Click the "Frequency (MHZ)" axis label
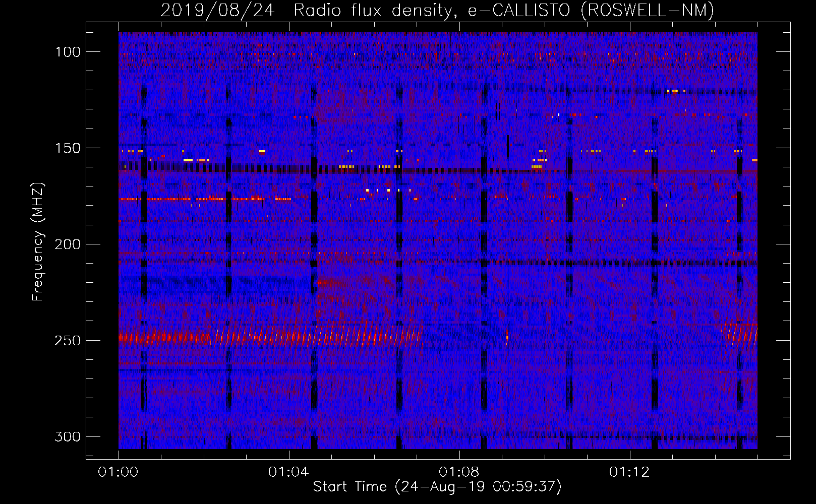816x504 pixels. tap(38, 241)
